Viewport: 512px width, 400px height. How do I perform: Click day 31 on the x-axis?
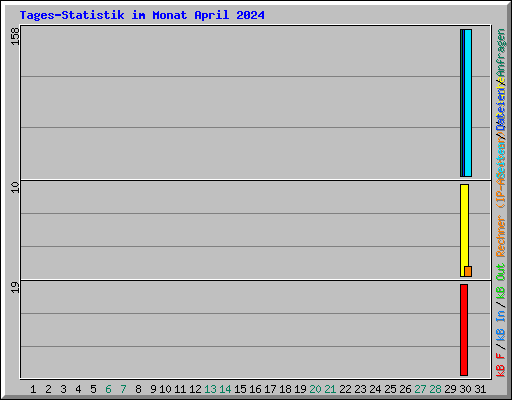coord(480,389)
